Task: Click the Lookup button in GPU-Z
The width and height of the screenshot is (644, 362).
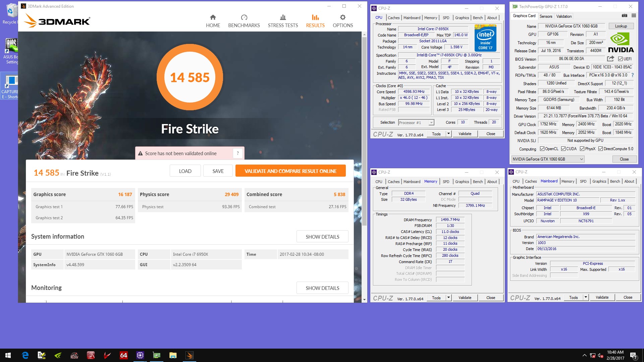Action: coord(621,26)
